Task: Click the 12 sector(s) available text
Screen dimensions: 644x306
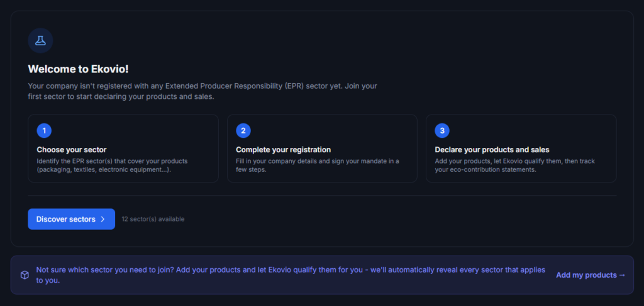Action: [x=153, y=219]
